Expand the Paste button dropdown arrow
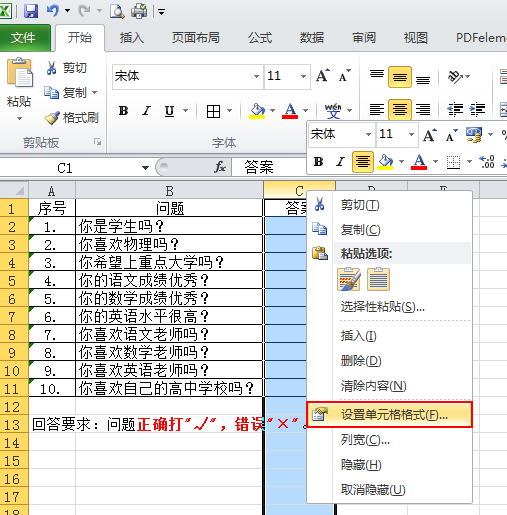The image size is (507, 515). coord(20,118)
